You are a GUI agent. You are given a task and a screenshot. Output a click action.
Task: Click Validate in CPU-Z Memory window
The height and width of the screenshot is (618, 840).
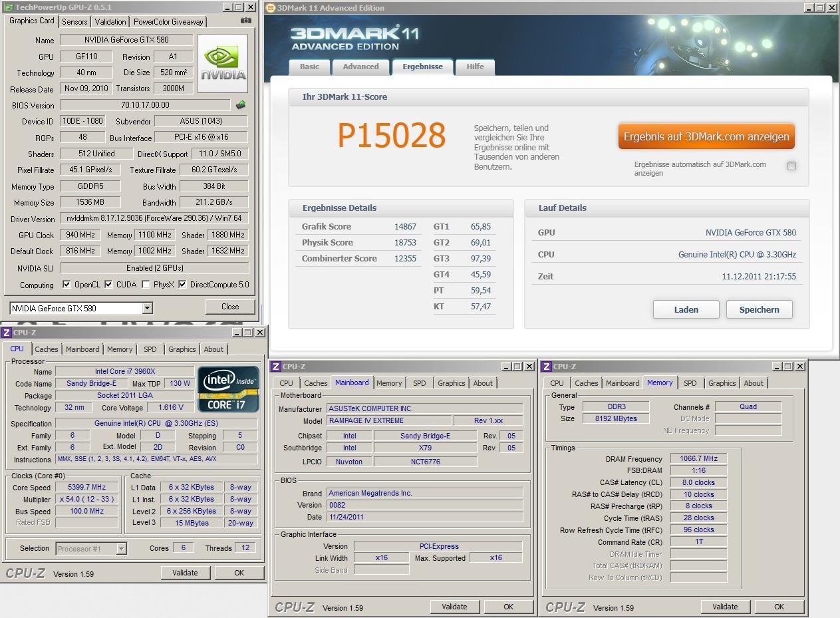coord(725,607)
